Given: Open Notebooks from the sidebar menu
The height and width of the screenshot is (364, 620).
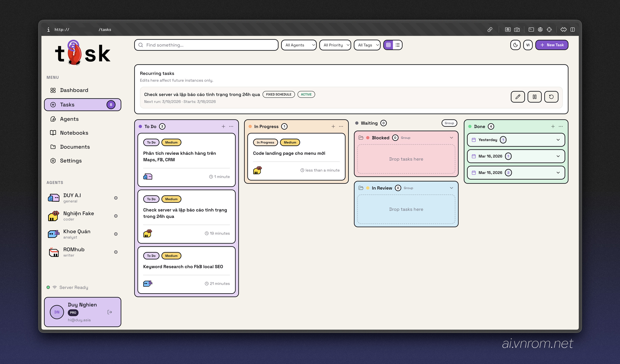Looking at the screenshot, I should click(x=74, y=133).
